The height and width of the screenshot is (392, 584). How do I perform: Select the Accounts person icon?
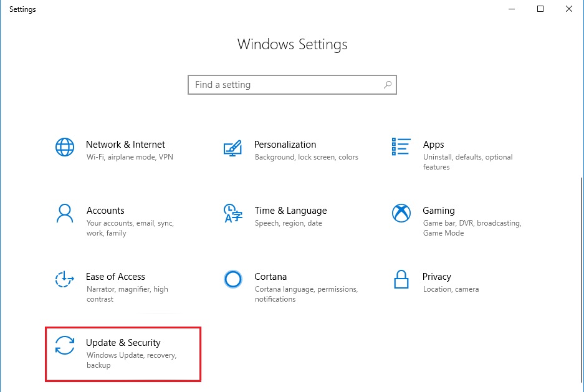65,213
